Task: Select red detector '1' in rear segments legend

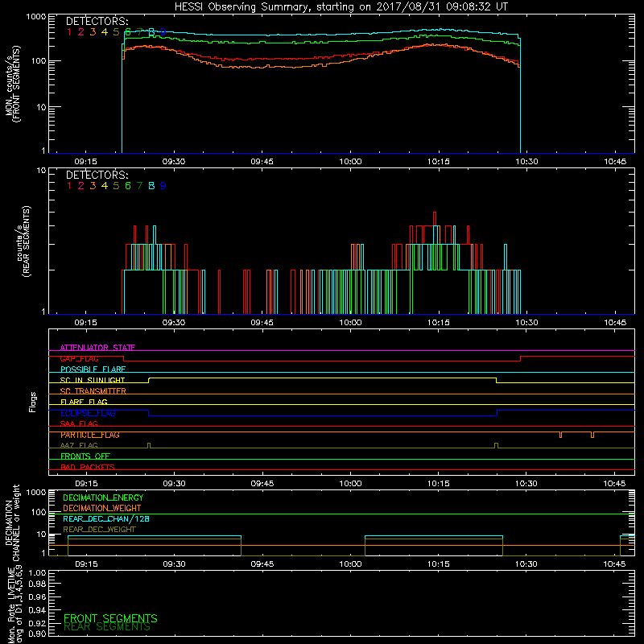Action: [69, 186]
